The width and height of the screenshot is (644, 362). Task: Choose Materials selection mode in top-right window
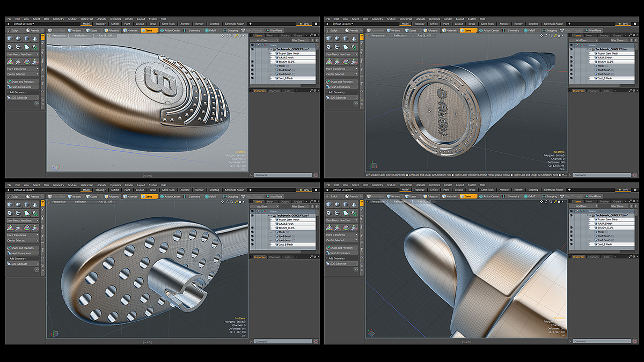[x=450, y=31]
